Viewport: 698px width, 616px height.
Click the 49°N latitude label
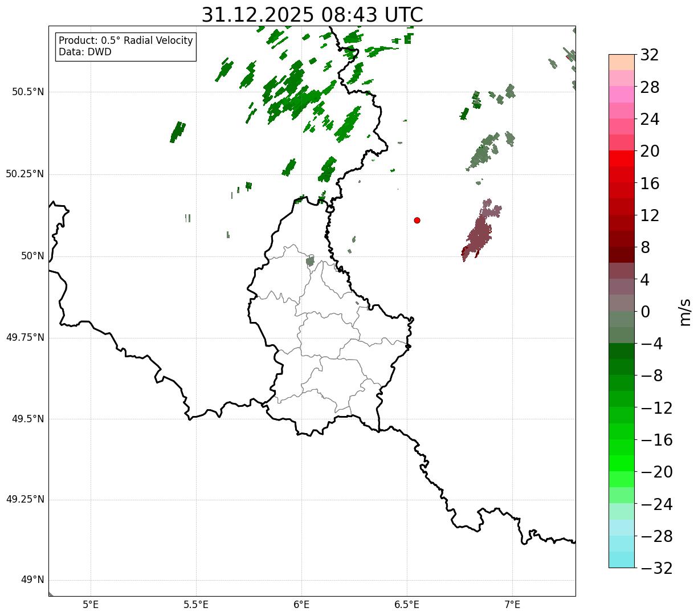point(32,580)
